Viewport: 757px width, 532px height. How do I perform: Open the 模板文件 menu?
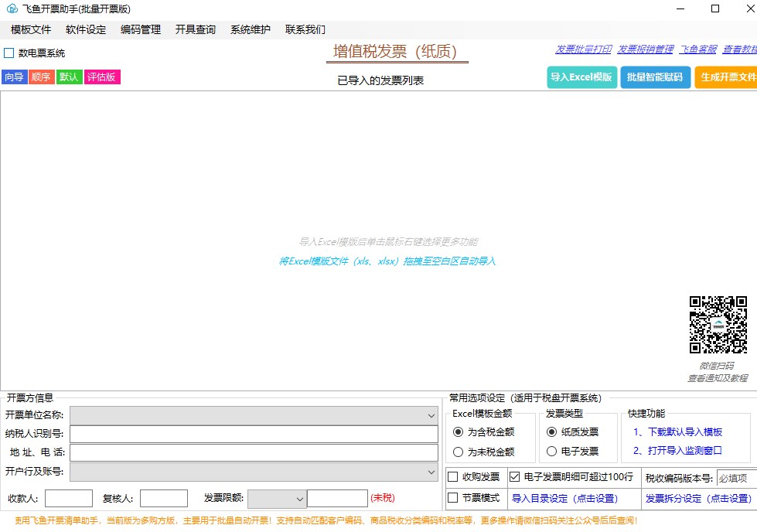(x=31, y=29)
